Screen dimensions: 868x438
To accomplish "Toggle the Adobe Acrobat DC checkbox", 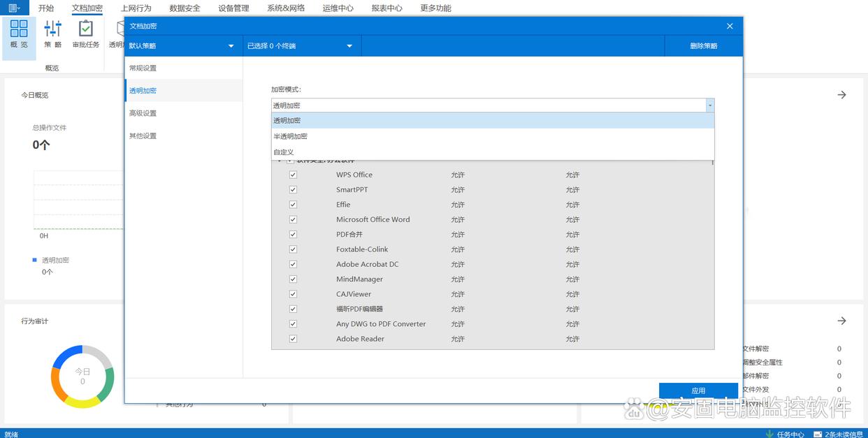I will coord(293,264).
